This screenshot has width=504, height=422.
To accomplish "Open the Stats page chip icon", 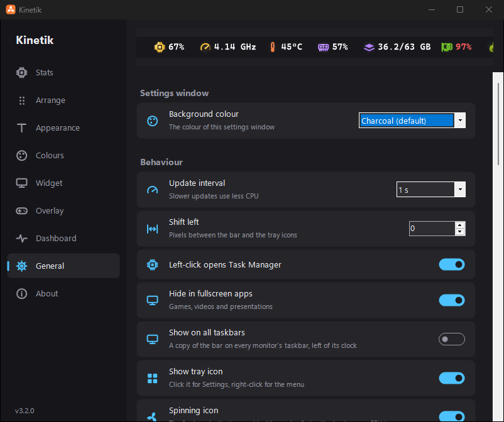I will [x=21, y=73].
